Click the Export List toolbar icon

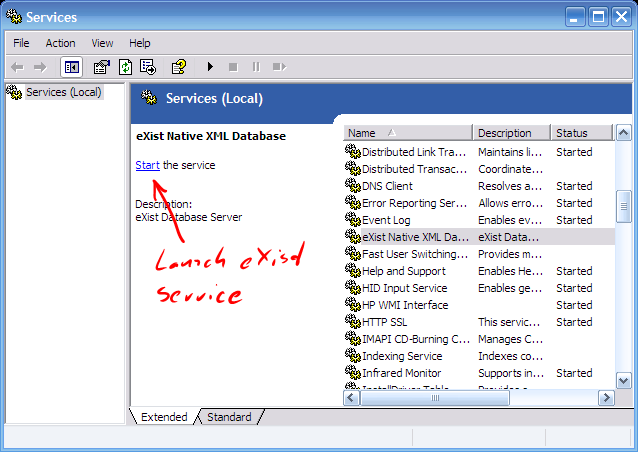click(x=148, y=67)
